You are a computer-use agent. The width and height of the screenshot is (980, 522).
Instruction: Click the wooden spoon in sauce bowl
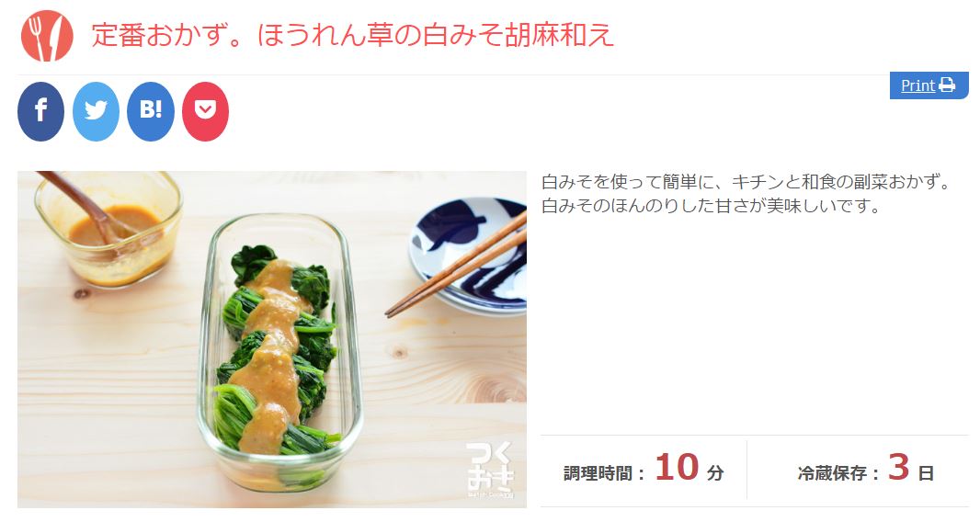[87, 208]
